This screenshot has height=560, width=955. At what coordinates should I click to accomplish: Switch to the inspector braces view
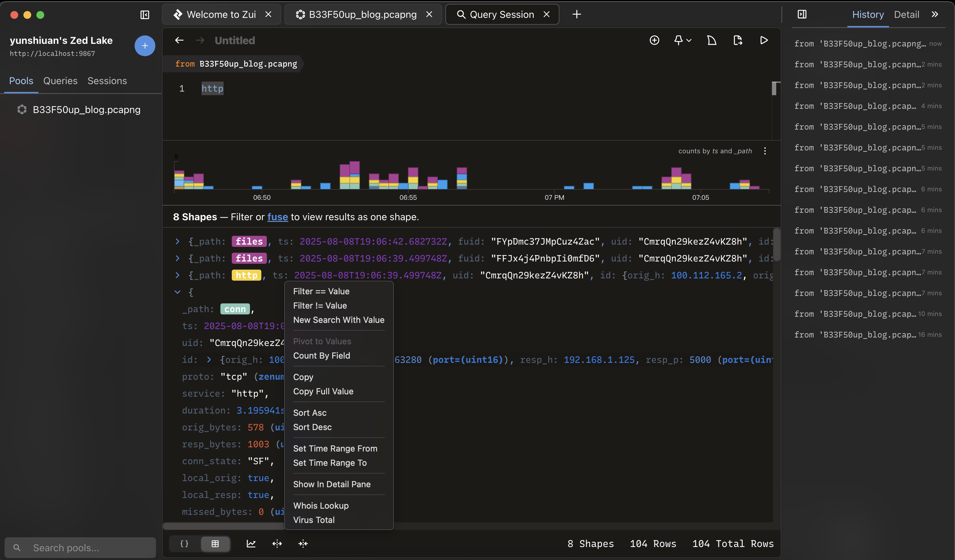tap(184, 544)
